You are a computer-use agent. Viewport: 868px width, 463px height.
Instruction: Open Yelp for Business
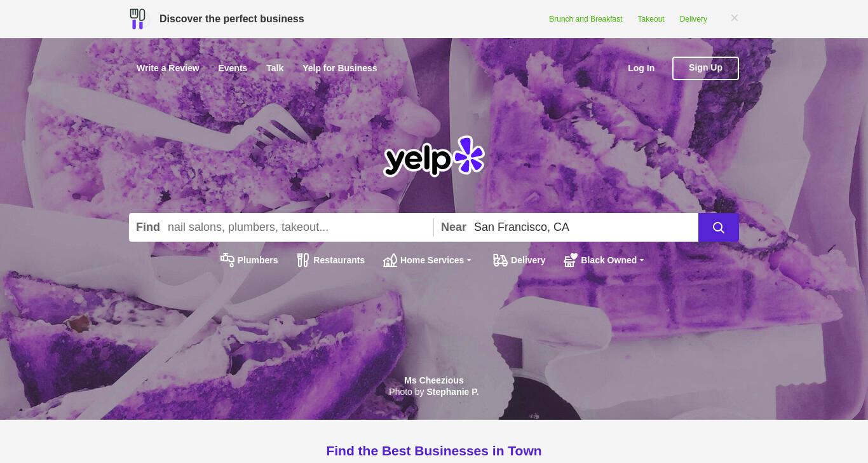[340, 68]
